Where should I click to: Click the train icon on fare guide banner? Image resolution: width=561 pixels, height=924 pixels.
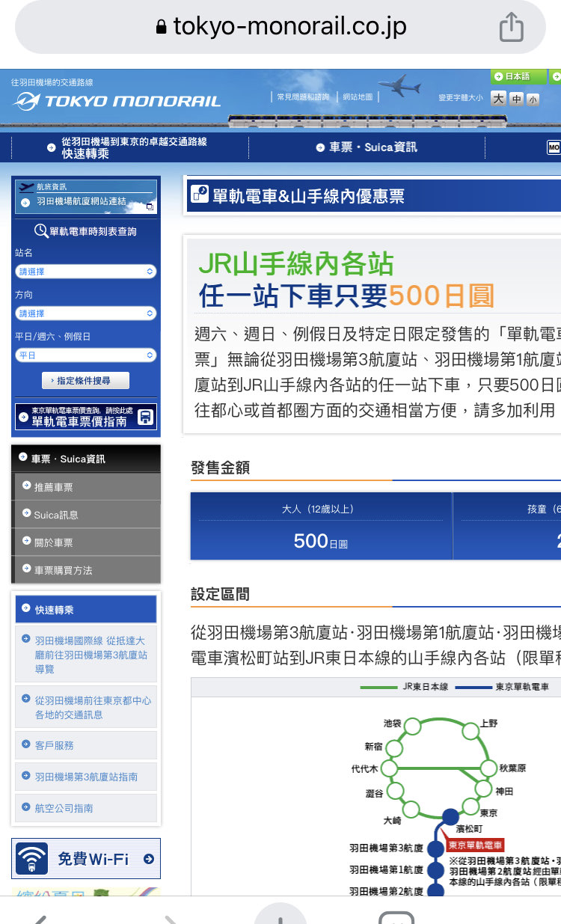click(146, 417)
